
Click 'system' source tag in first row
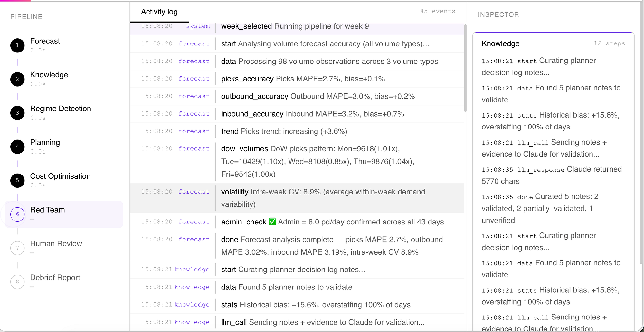[198, 26]
